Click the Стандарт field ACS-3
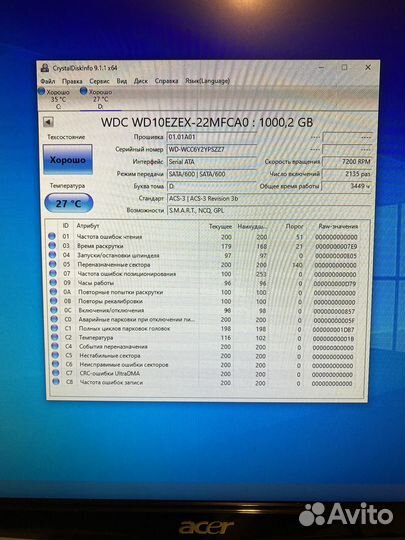 pos(269,199)
